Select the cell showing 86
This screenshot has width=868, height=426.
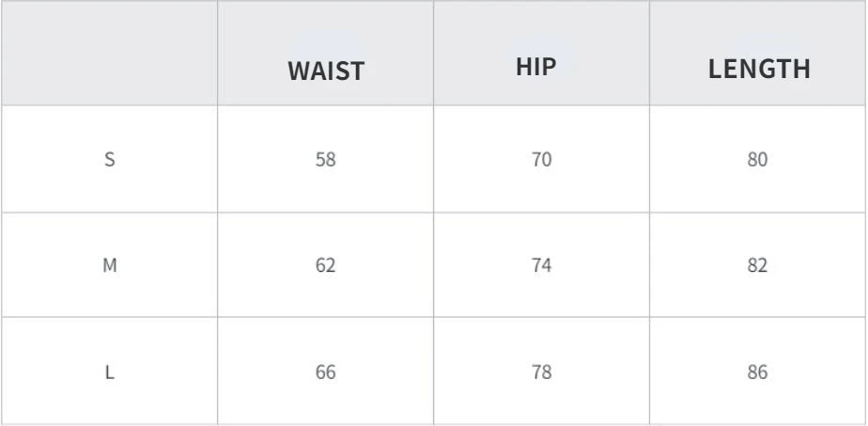tap(757, 371)
